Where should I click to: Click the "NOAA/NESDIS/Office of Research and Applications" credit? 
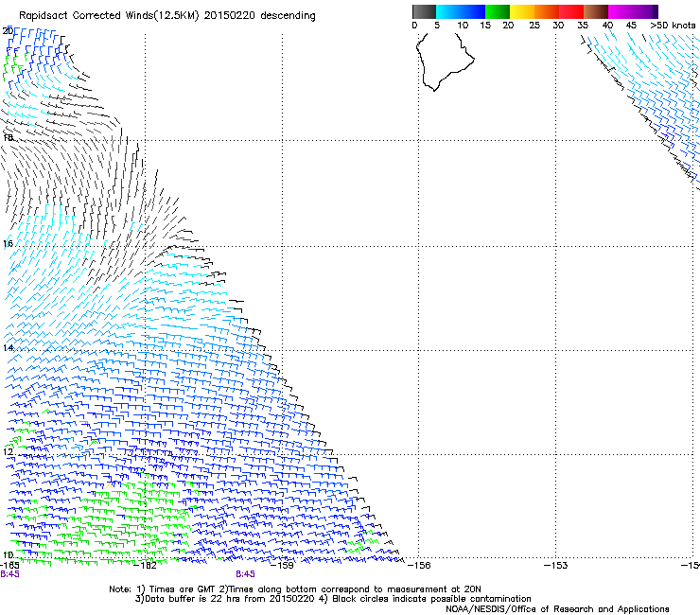tap(557, 609)
